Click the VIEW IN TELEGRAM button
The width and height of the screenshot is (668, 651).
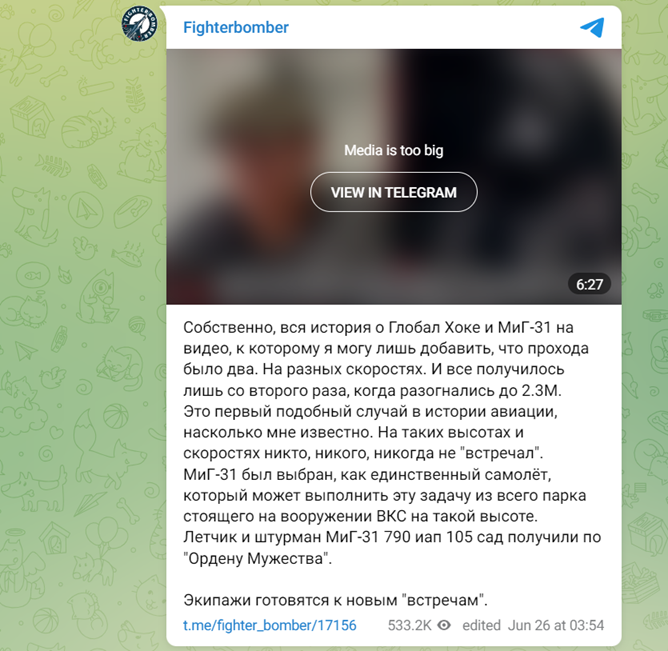[394, 192]
